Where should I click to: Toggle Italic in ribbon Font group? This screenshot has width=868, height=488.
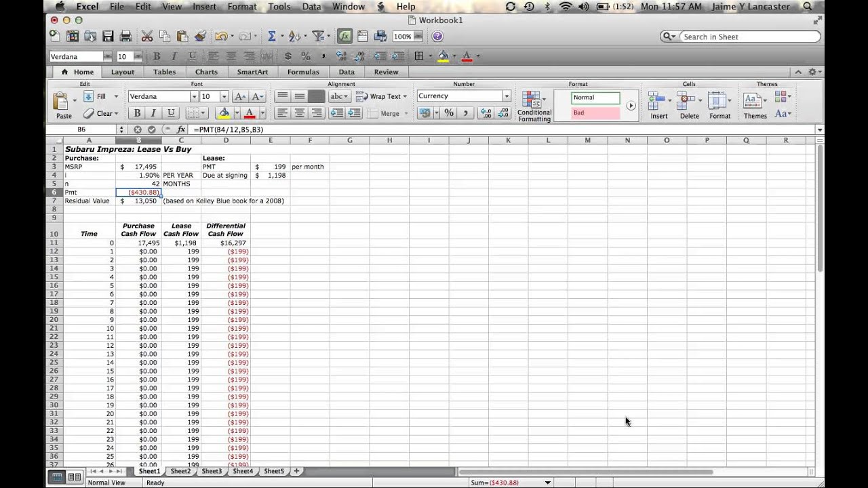point(153,113)
